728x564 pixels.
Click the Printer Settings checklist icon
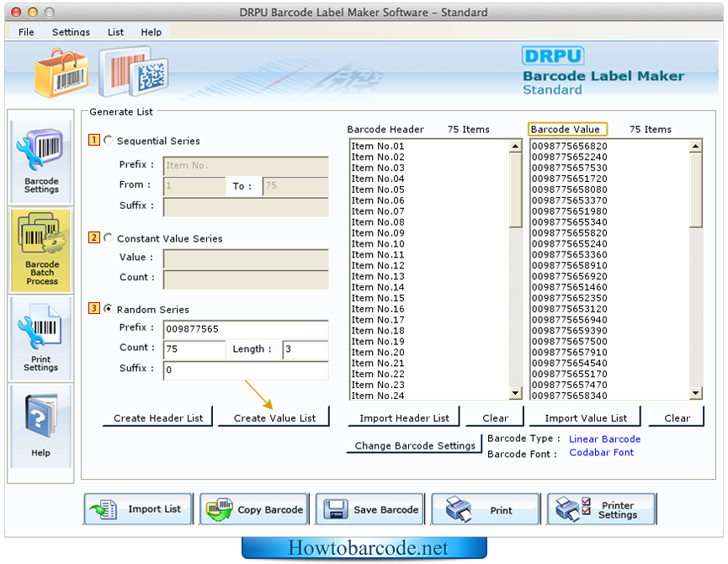[x=573, y=508]
